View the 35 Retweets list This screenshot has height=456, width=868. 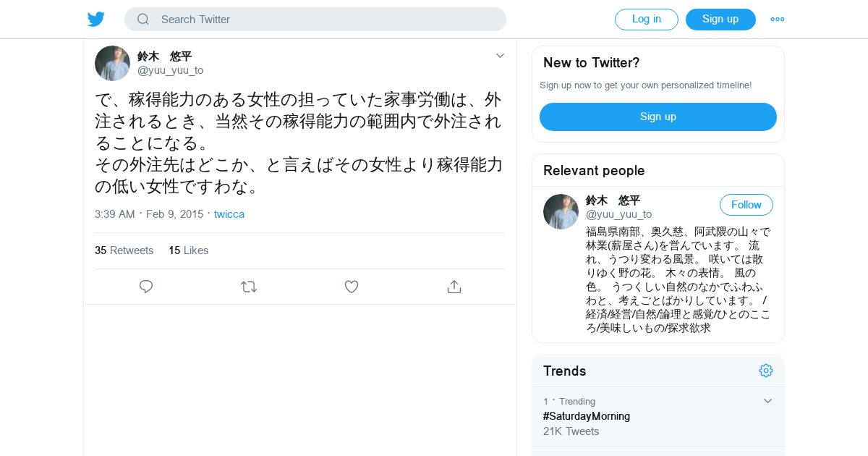124,250
